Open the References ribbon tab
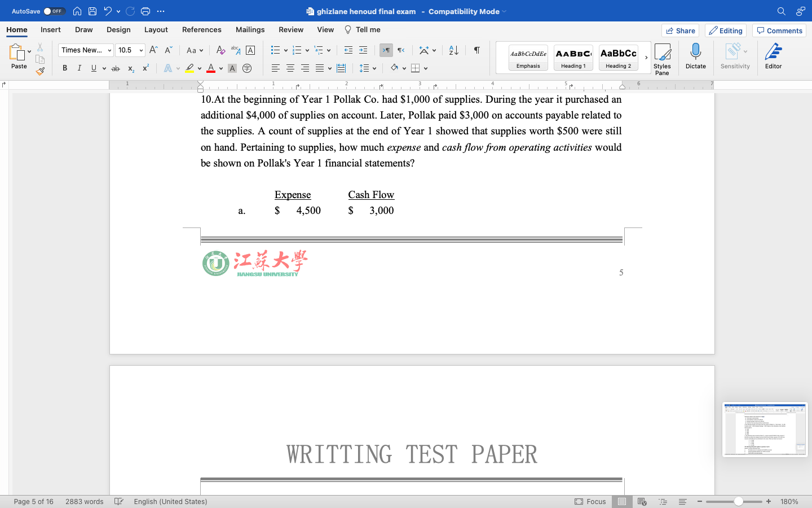812x508 pixels. click(201, 29)
